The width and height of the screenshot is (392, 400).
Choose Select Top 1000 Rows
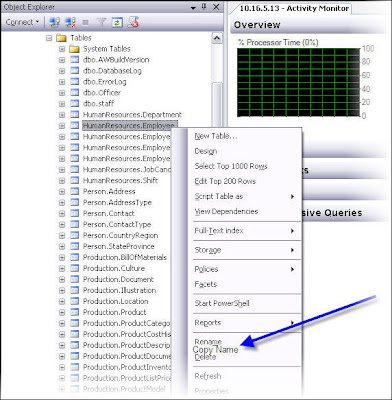tap(231, 166)
